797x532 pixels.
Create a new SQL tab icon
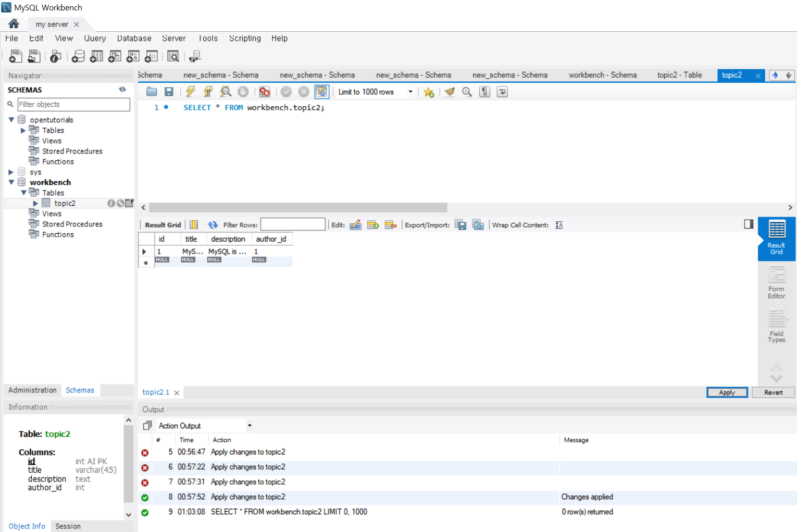click(x=16, y=56)
